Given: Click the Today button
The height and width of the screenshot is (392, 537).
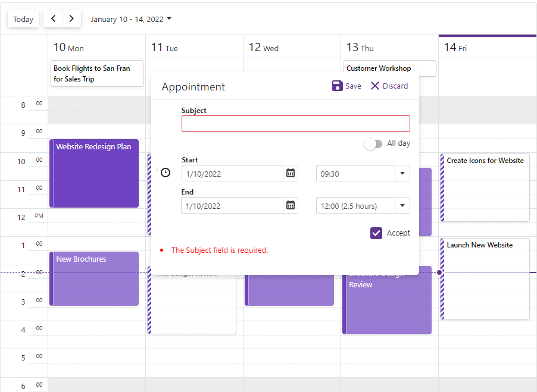Looking at the screenshot, I should 23,18.
